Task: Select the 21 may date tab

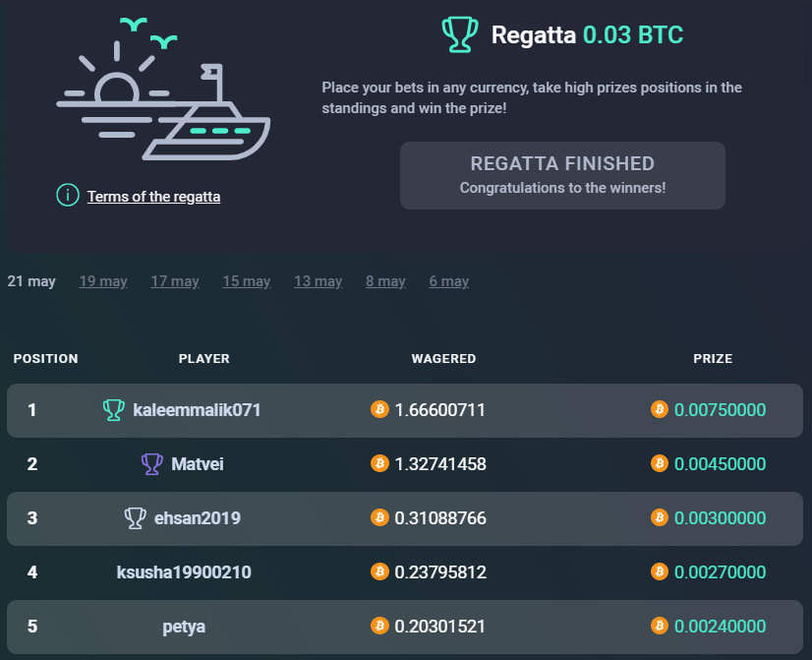Action: tap(31, 281)
